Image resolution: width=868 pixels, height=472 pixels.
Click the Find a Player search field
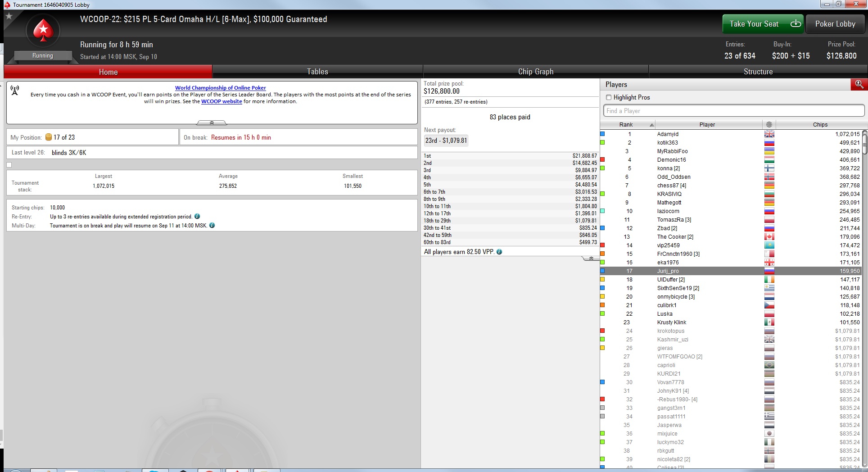click(x=734, y=111)
